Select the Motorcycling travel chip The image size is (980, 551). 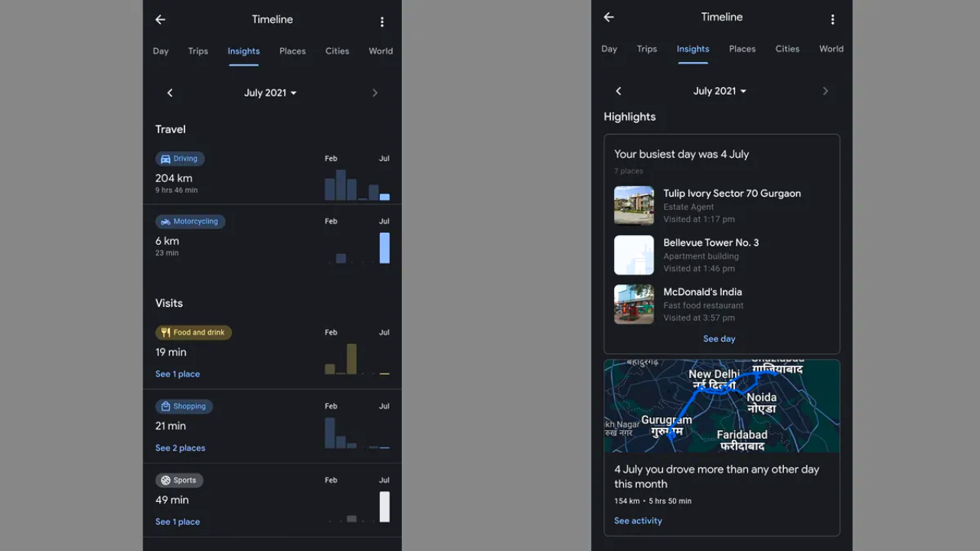coord(190,221)
